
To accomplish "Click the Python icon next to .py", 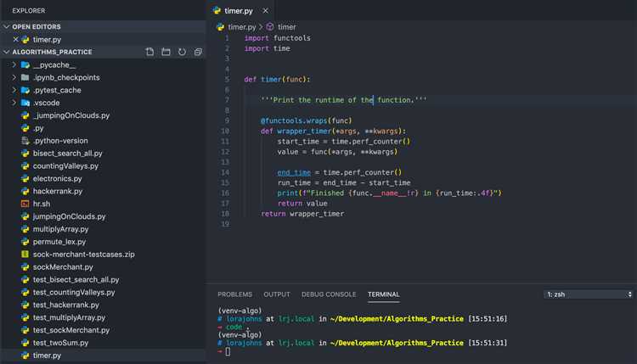I will pyautogui.click(x=25, y=128).
